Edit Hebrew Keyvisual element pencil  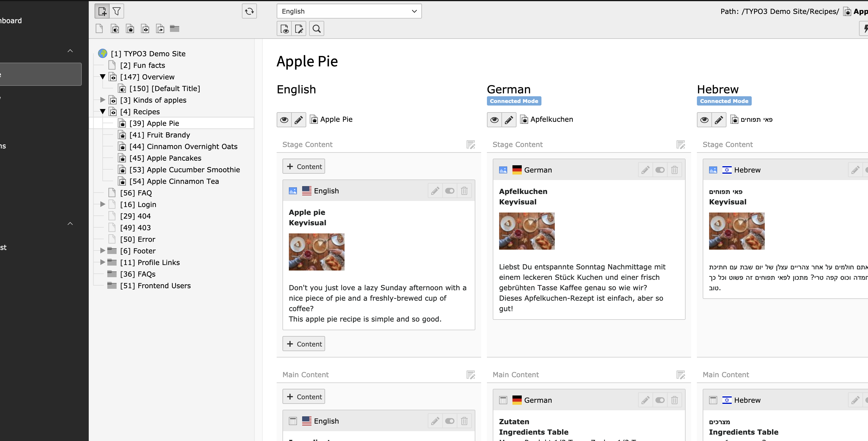[x=855, y=170]
